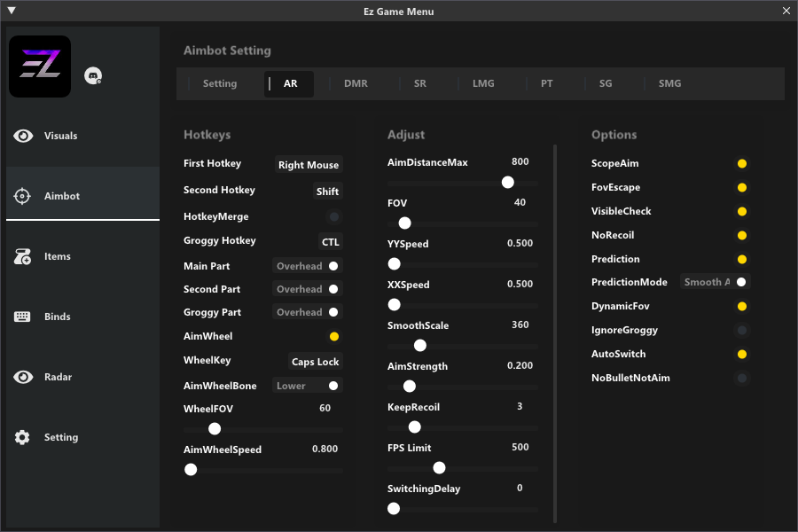This screenshot has height=532, width=798.
Task: Collapse the window with the title-bar triangle
Action: pos(12,10)
